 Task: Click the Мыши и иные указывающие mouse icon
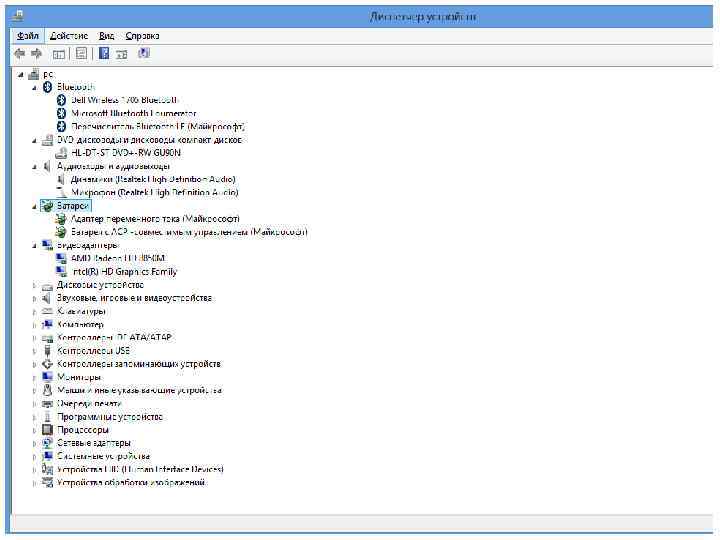47,390
